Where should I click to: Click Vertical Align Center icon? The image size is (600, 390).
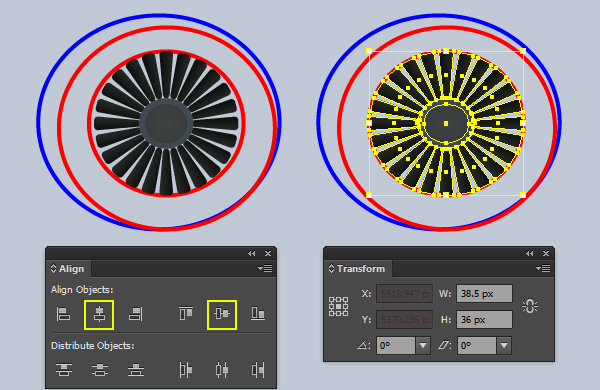pos(222,314)
